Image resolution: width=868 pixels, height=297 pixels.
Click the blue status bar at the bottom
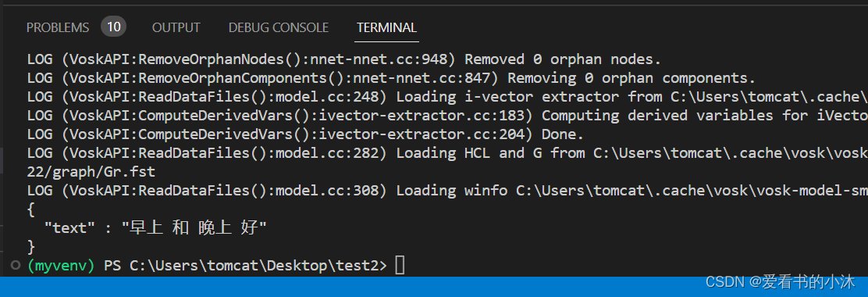(434, 287)
